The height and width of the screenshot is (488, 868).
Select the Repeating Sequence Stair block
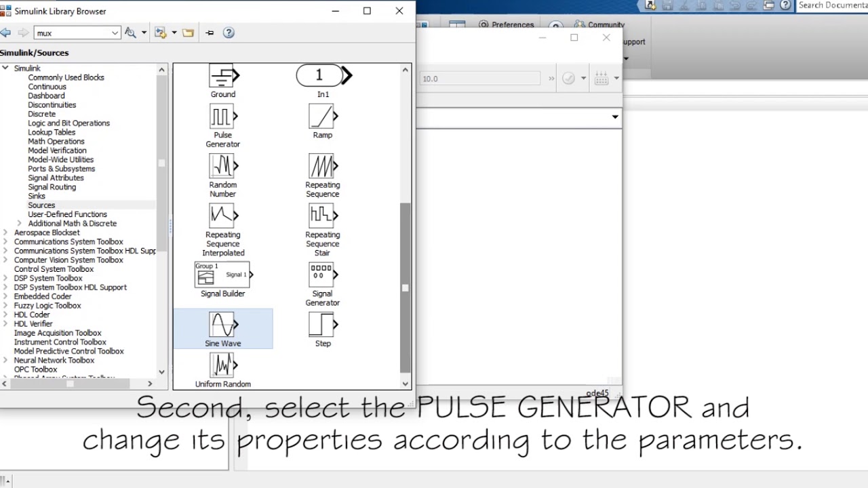tap(323, 216)
